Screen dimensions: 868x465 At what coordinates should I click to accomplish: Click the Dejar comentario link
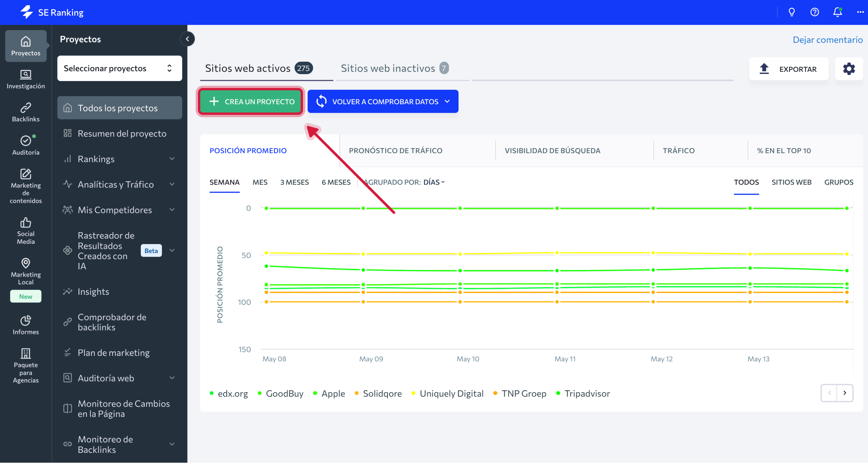tap(827, 40)
